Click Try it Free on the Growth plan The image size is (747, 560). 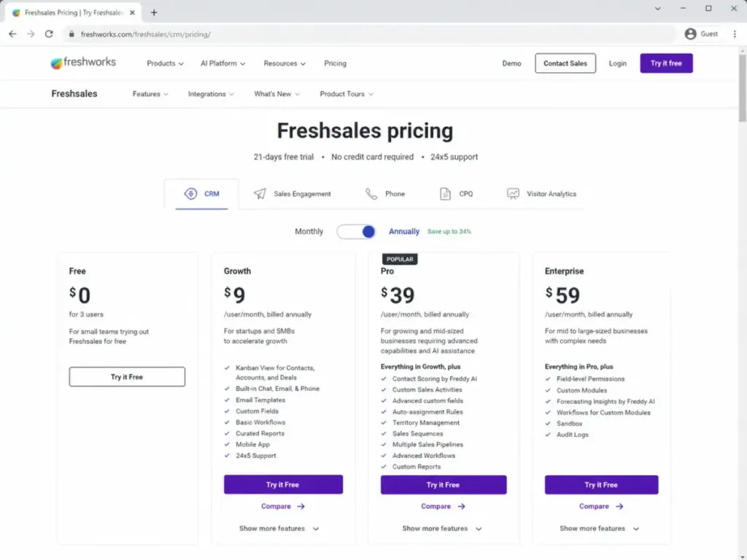coord(283,485)
